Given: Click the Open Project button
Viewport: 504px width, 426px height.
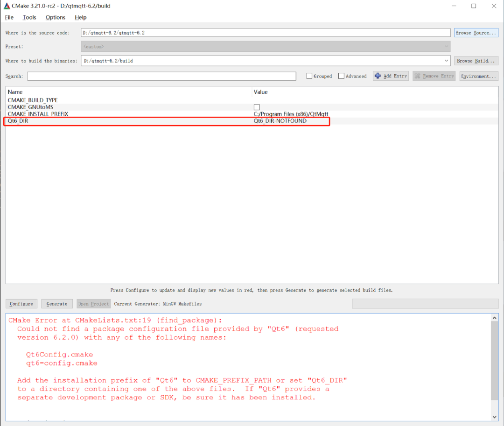Looking at the screenshot, I should (93, 304).
